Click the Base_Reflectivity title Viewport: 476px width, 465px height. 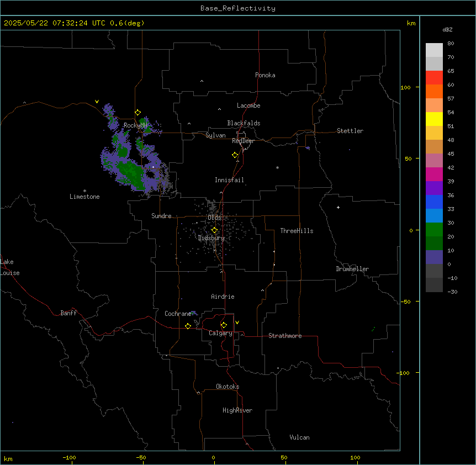click(x=238, y=8)
